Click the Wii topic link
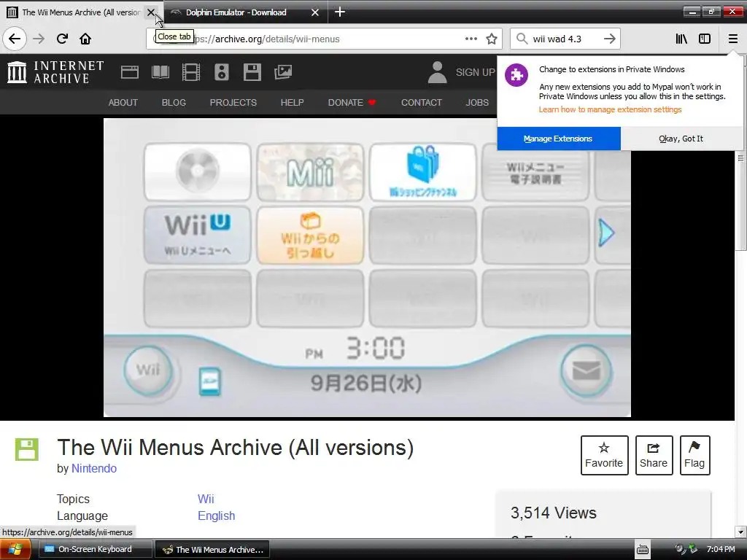The image size is (747, 560). tap(206, 499)
